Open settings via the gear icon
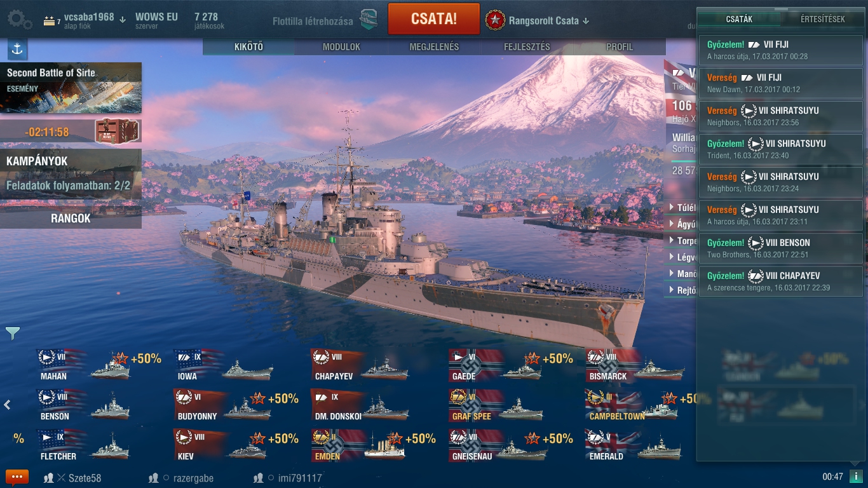868x488 pixels. click(19, 20)
